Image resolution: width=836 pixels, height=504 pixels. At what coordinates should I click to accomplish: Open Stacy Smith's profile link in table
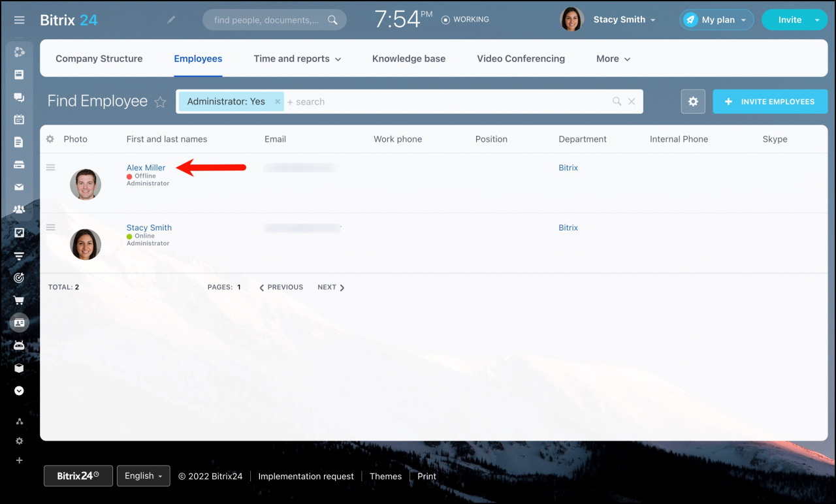click(x=149, y=228)
